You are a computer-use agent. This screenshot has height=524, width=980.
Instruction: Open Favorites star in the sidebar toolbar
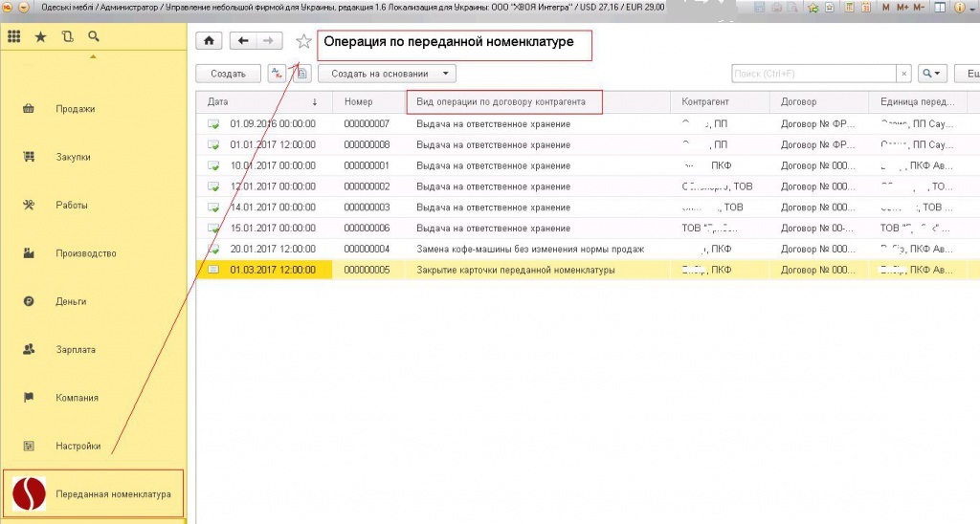point(40,37)
